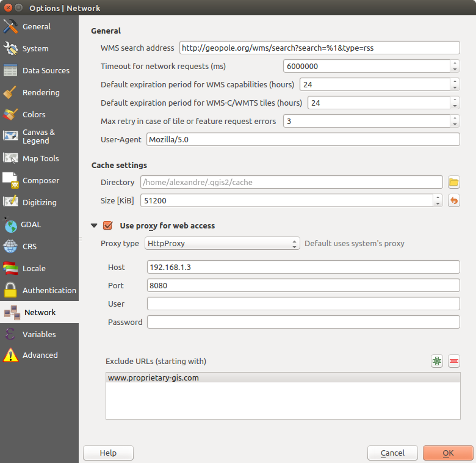
Task: Collapse the proxy section disclosure triangle
Action: (x=94, y=225)
